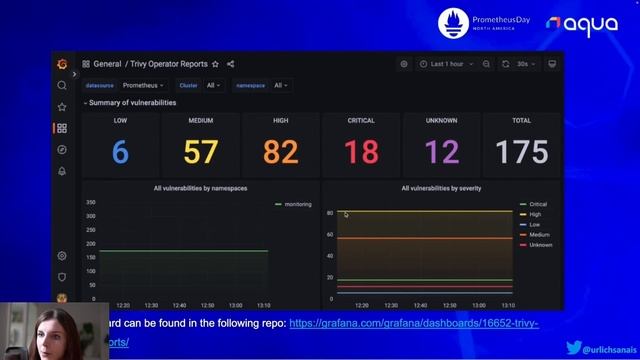Open Alerting bell icon in sidebar

[62, 171]
